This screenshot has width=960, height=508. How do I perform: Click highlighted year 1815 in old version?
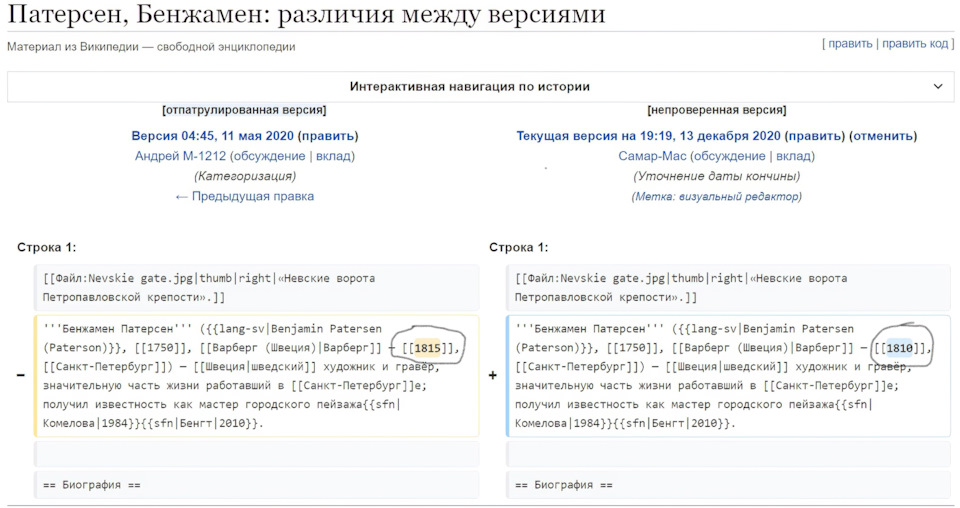point(427,348)
